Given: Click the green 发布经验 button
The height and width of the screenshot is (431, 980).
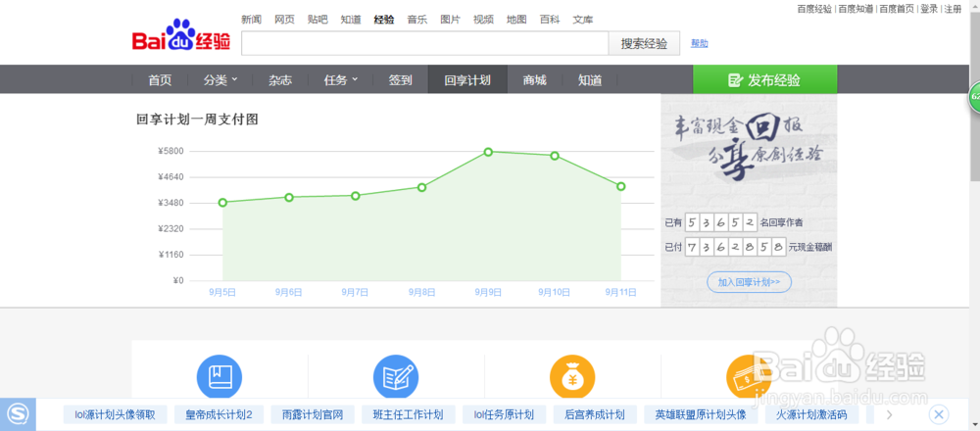Looking at the screenshot, I should [x=764, y=80].
